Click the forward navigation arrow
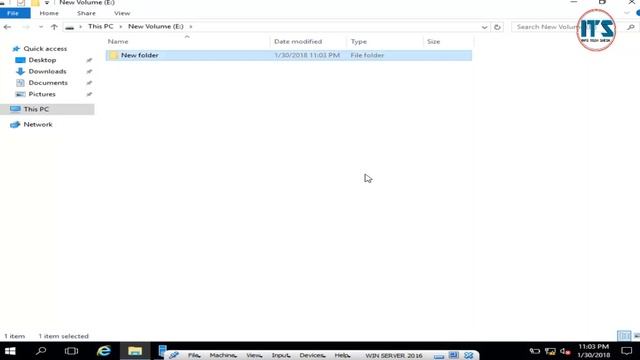The width and height of the screenshot is (640, 360). [x=25, y=27]
